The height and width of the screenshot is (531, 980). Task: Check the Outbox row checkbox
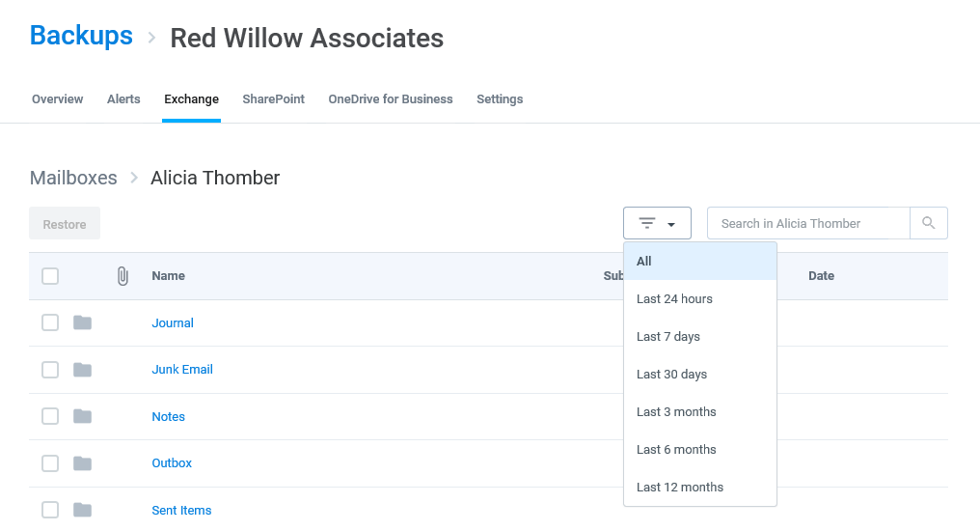[50, 463]
